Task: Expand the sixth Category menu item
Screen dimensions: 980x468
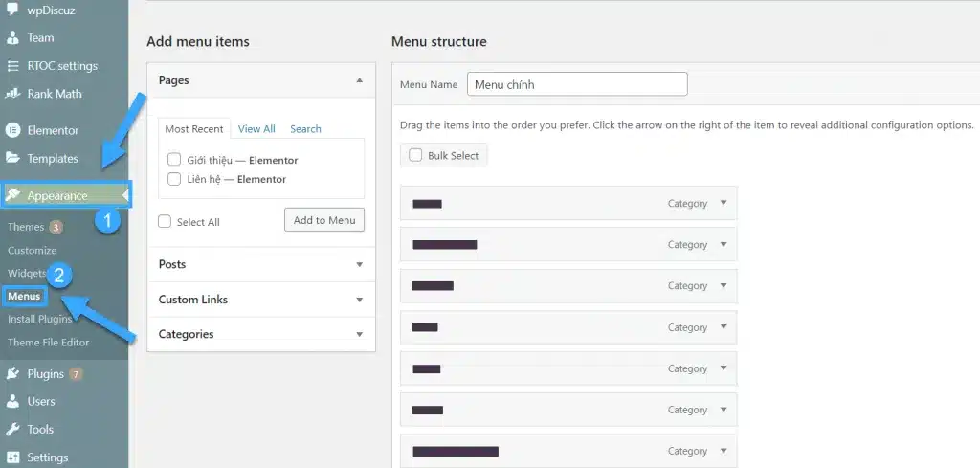Action: coord(724,410)
